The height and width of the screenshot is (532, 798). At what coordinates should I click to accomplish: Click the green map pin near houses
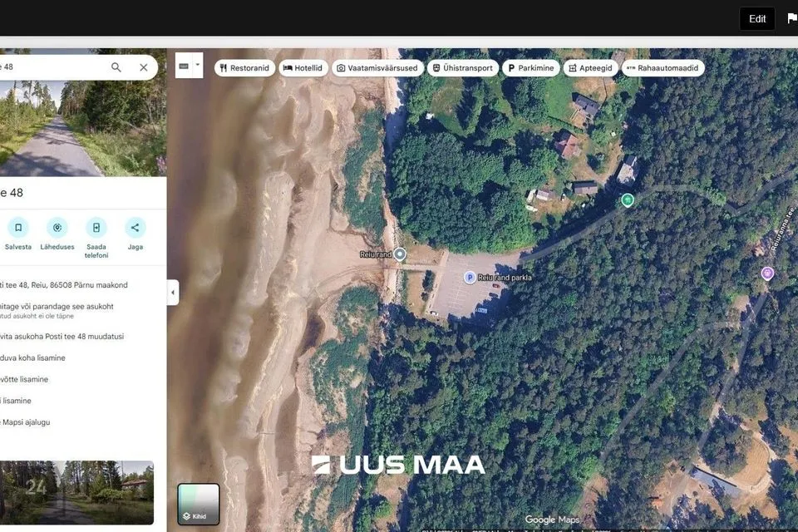click(628, 200)
